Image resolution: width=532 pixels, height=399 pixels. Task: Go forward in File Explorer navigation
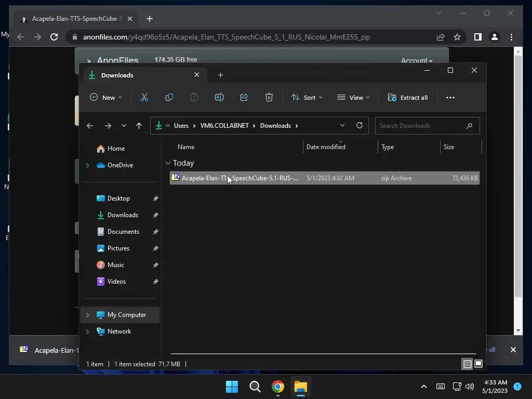108,126
